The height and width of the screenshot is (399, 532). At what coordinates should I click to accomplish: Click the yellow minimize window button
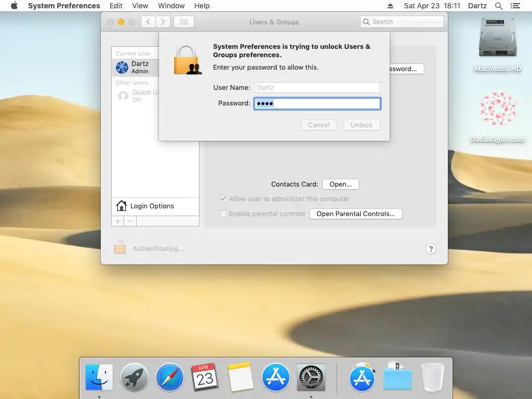click(121, 22)
